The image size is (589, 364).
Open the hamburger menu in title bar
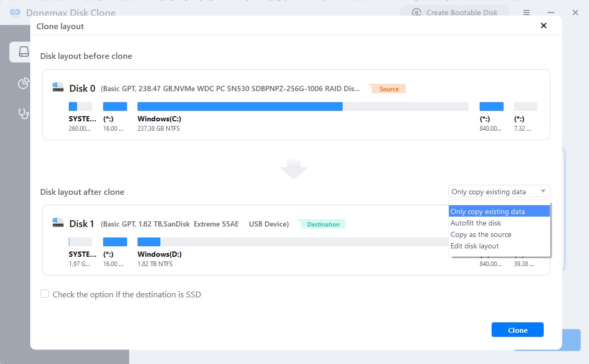click(526, 12)
